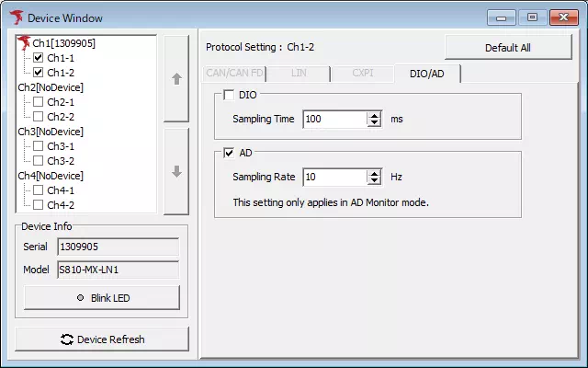
Task: Uncheck the Ch1-2 channel checkbox
Action: (39, 73)
